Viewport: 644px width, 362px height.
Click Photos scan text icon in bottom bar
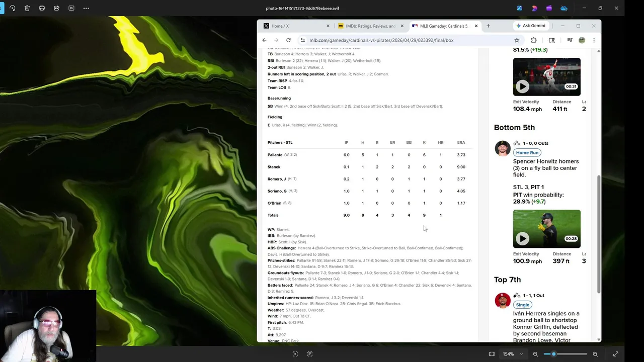click(x=310, y=354)
